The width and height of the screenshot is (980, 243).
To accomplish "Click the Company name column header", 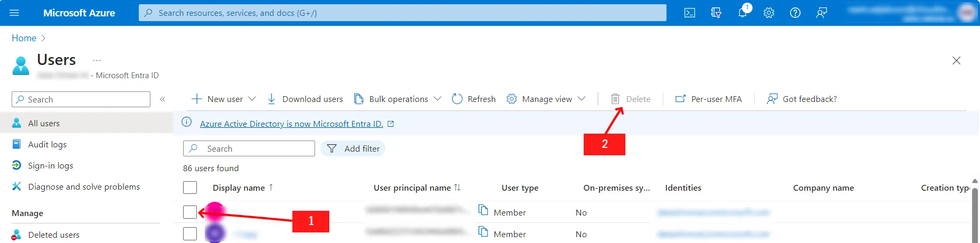I will (823, 188).
